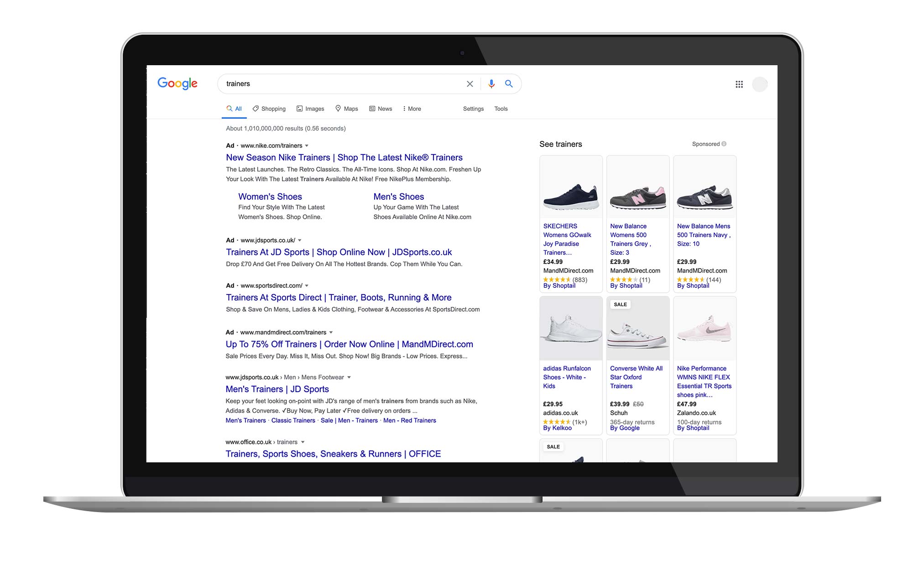Click By Google under Converse listing

pos(625,428)
